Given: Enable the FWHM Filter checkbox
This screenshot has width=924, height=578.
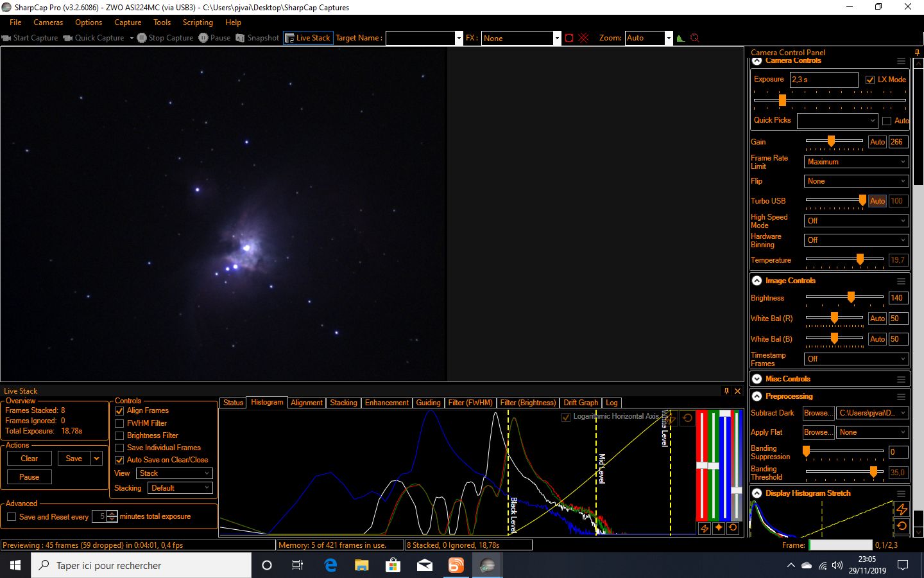Looking at the screenshot, I should click(x=119, y=424).
